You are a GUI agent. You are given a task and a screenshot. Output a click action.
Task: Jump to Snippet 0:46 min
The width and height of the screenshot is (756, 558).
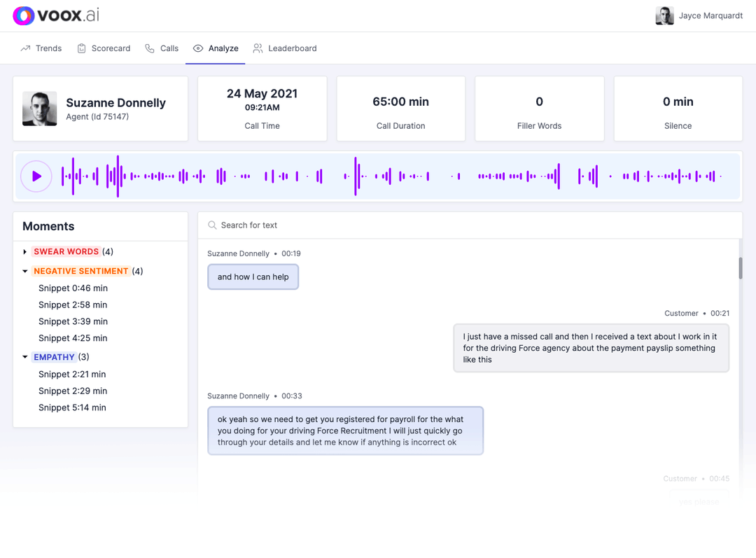[73, 288]
